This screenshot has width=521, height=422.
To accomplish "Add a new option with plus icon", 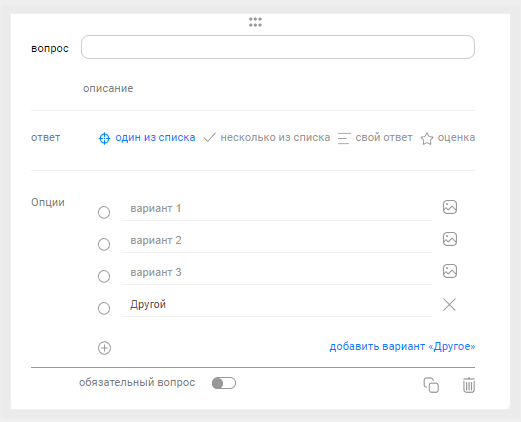I will (104, 348).
